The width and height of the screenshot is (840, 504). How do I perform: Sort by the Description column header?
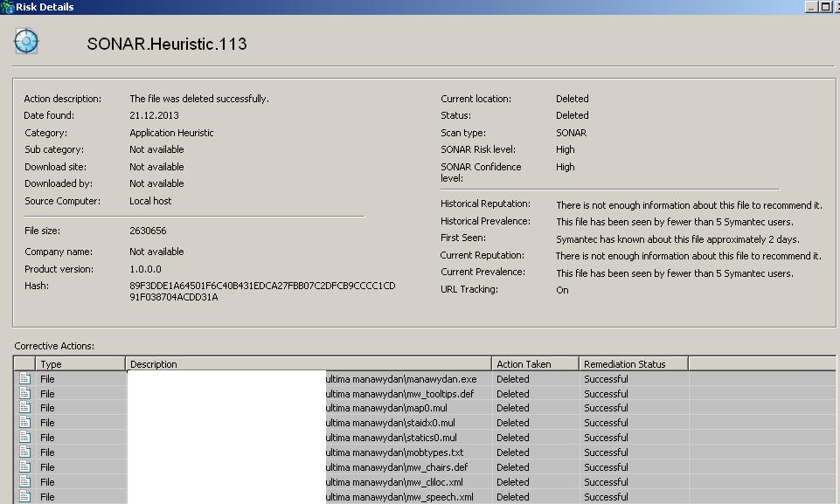(x=309, y=363)
